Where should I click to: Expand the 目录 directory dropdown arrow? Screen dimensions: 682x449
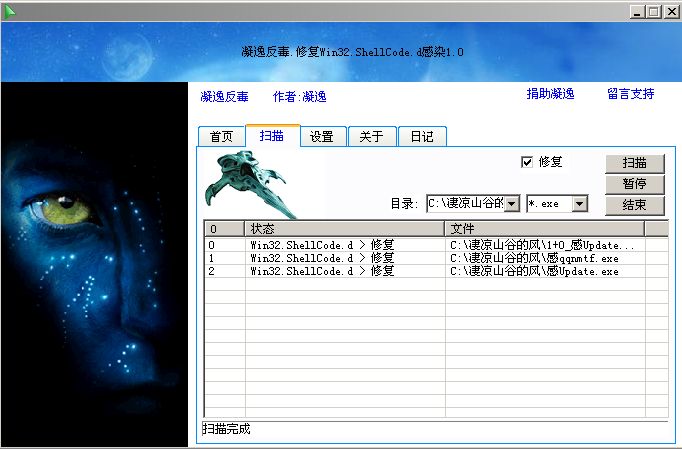tap(512, 204)
